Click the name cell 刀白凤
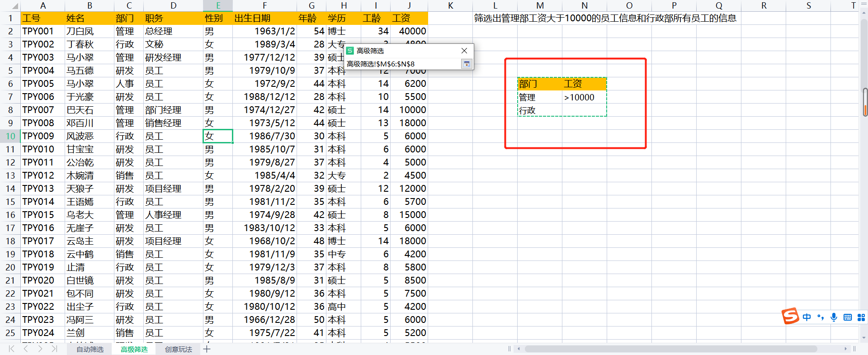This screenshot has width=868, height=355. point(90,31)
